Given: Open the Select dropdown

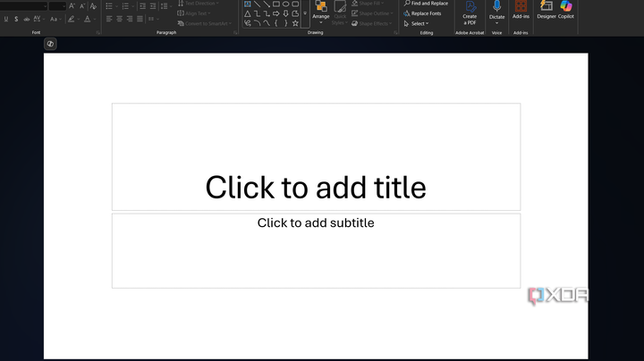Looking at the screenshot, I should [416, 23].
